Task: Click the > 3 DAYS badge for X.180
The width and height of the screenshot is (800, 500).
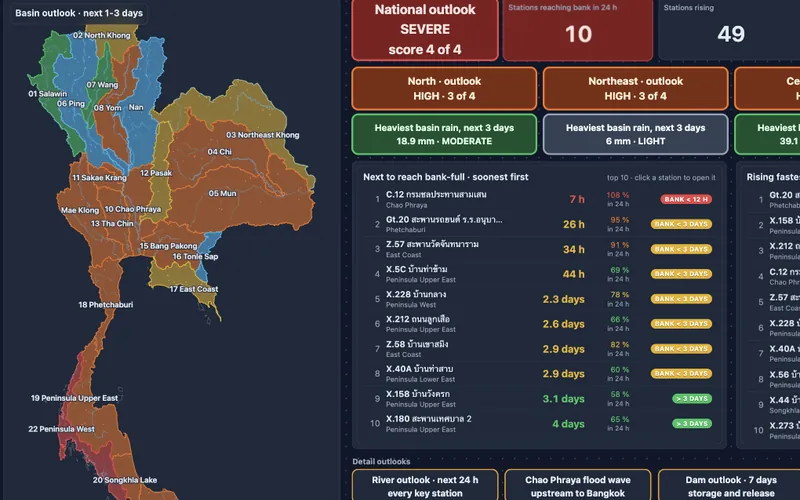Action: point(692,423)
